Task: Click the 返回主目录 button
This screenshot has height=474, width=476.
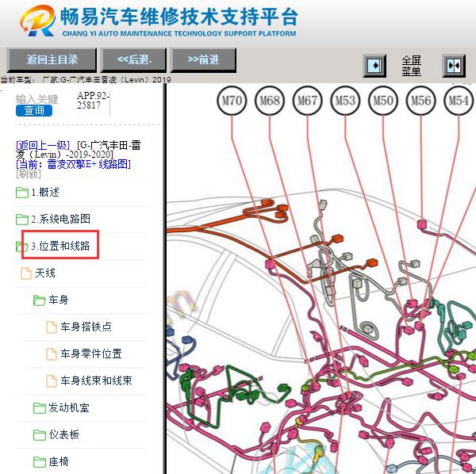Action: tap(52, 59)
